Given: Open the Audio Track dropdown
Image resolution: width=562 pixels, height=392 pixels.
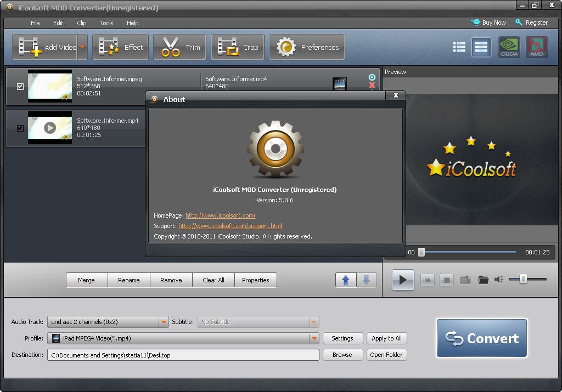Looking at the screenshot, I should 163,322.
